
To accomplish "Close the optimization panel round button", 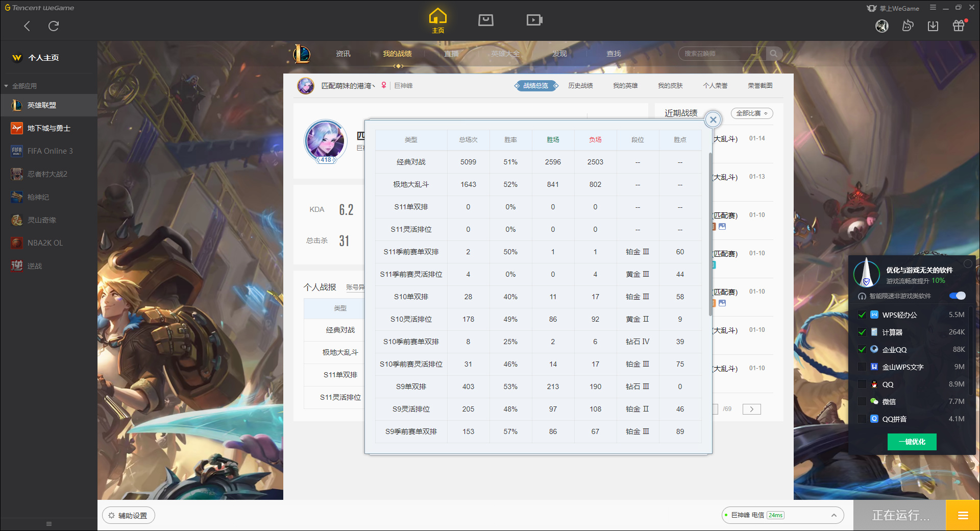I will click(968, 264).
